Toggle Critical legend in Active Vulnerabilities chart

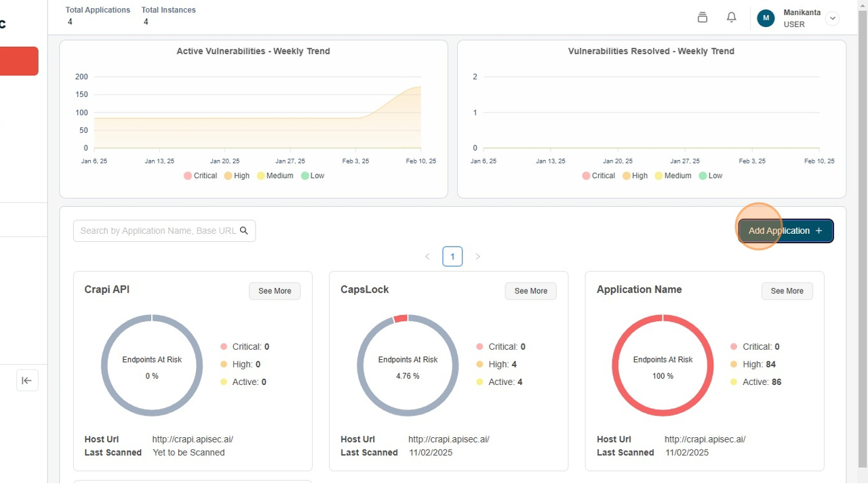200,176
